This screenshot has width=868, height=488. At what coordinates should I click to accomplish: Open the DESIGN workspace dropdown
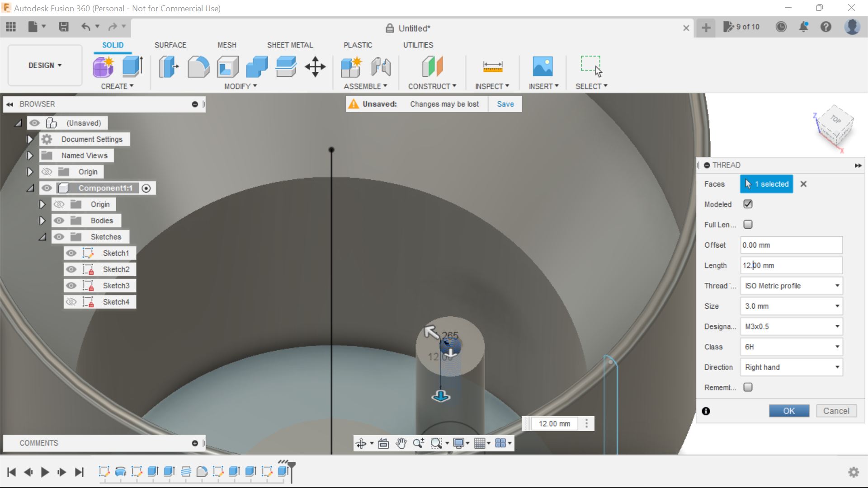pos(45,66)
